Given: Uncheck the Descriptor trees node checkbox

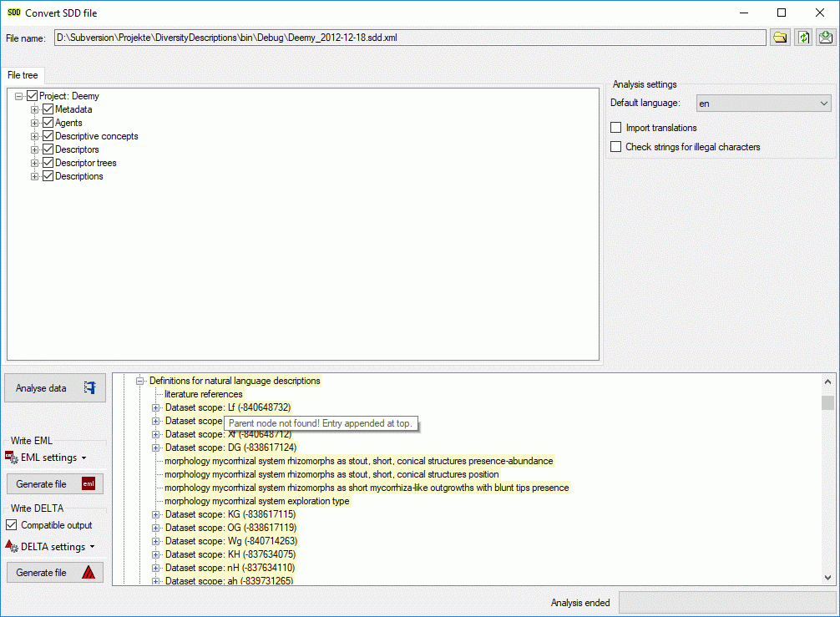Looking at the screenshot, I should coord(48,163).
